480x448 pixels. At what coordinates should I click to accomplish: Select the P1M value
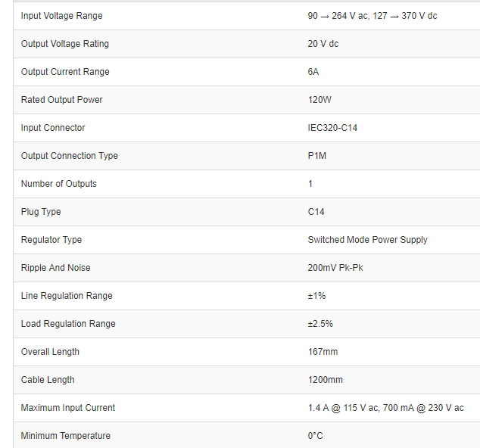pos(317,156)
